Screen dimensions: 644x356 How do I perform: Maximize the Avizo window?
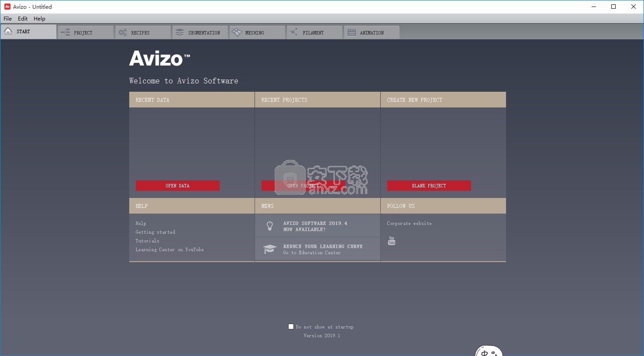point(613,7)
